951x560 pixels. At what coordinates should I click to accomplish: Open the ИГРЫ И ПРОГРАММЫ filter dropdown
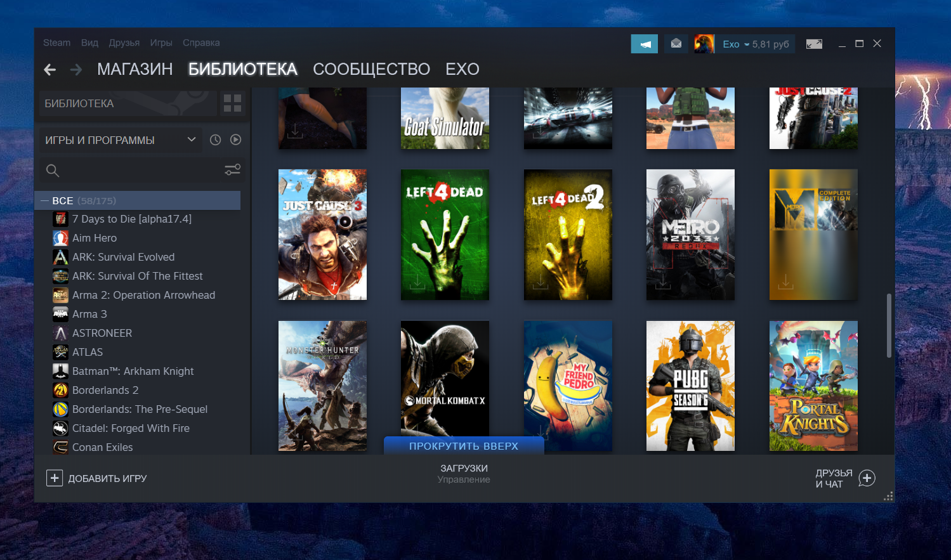tap(121, 140)
